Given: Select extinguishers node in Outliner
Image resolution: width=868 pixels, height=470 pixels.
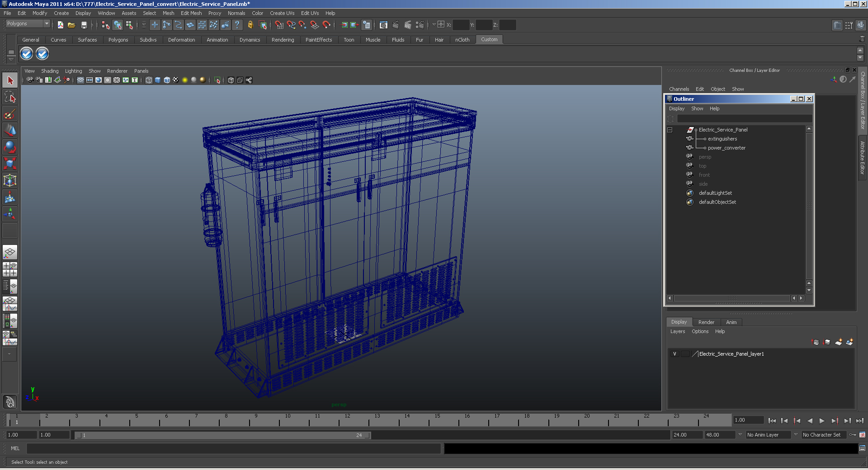Looking at the screenshot, I should pyautogui.click(x=722, y=139).
